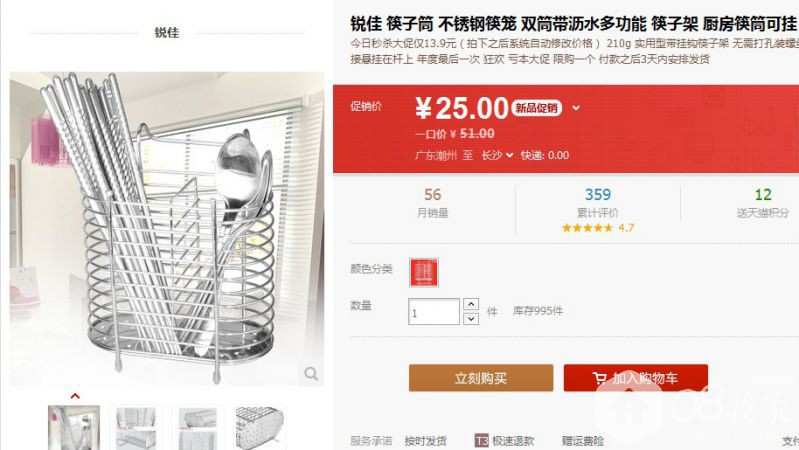Open the 长沙 destination city dropdown

[x=497, y=155]
